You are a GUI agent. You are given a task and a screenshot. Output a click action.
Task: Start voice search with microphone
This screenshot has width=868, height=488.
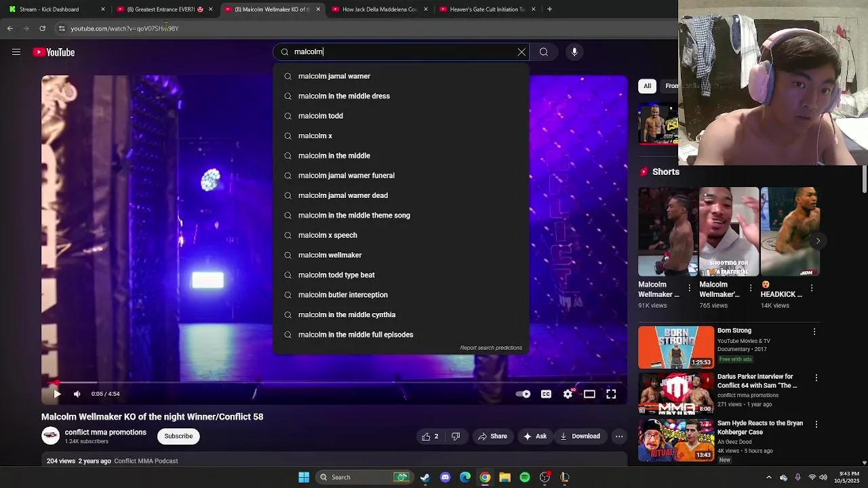pyautogui.click(x=574, y=52)
